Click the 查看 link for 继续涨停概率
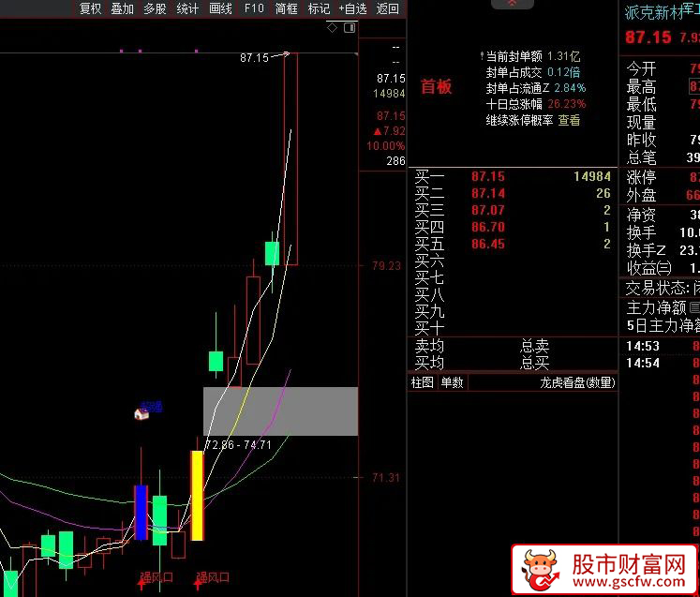This screenshot has width=700, height=597. (x=569, y=120)
